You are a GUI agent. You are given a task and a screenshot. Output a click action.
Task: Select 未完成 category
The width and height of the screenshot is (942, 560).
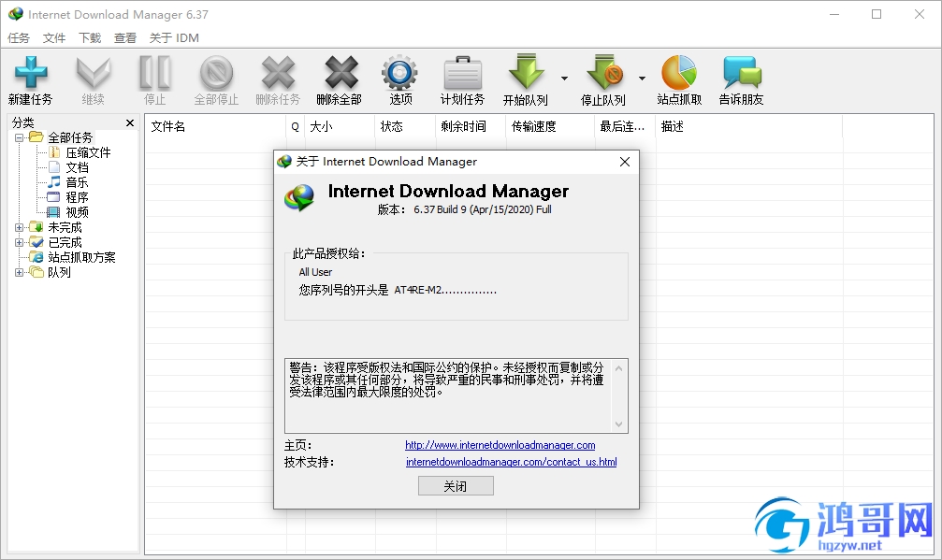(x=65, y=227)
